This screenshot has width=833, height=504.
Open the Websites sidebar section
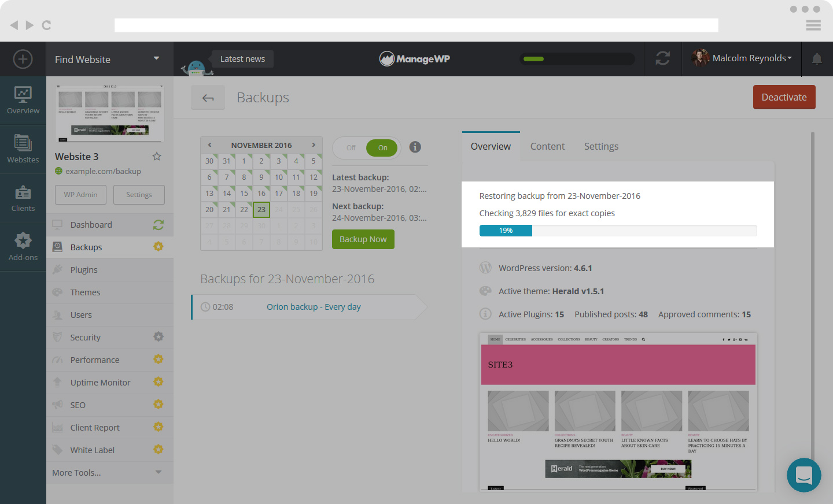23,149
